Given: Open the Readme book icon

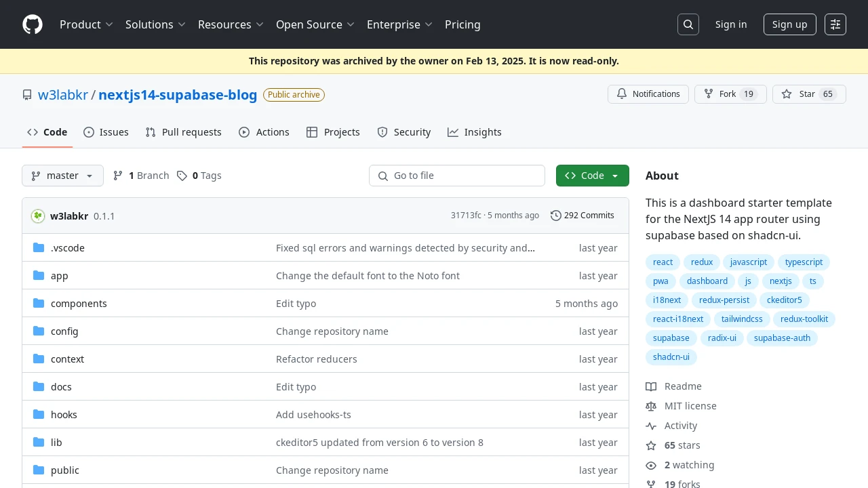Looking at the screenshot, I should 651,386.
